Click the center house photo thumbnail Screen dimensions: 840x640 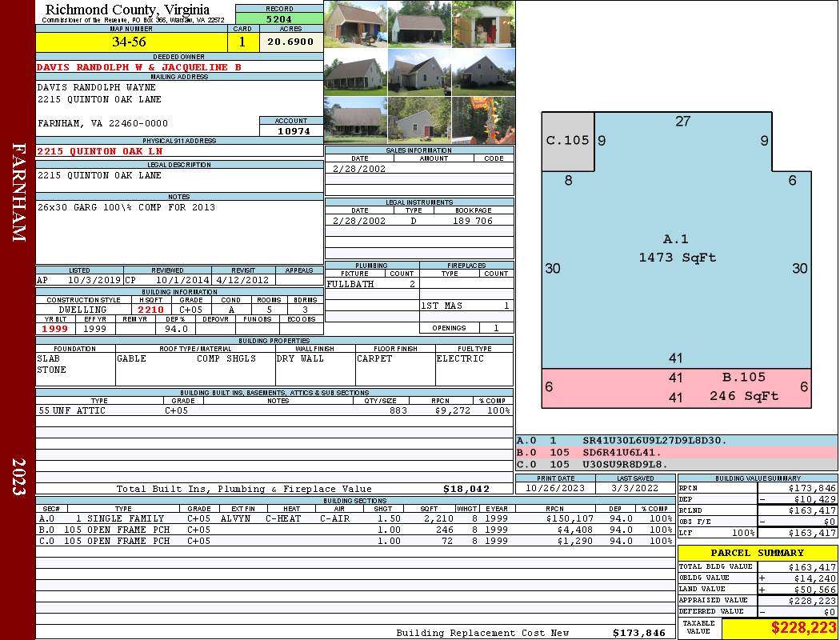pyautogui.click(x=419, y=72)
